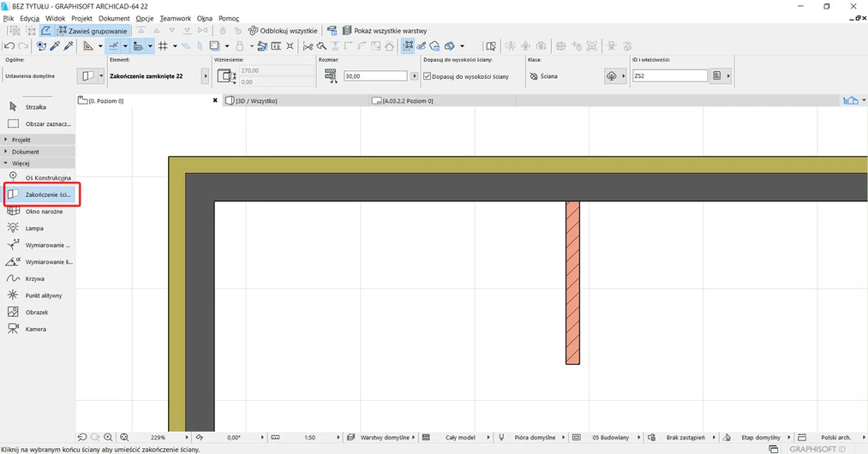Click previous zoom icon in bottom bar

(82, 438)
